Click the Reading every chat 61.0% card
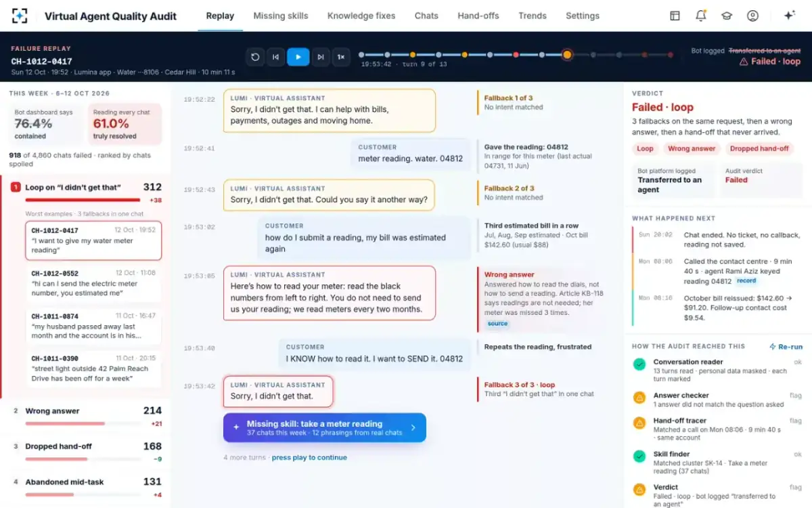Viewport: 812px width, 508px height. tap(125, 124)
